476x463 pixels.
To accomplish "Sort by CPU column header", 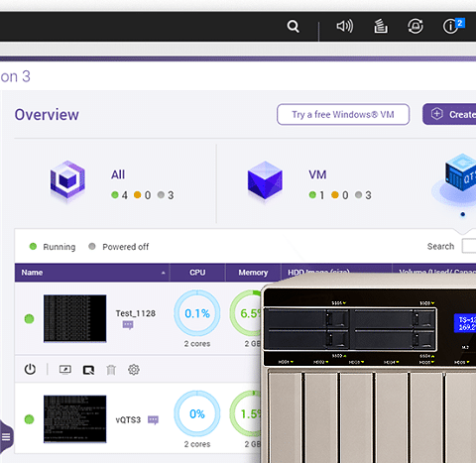I will (x=197, y=273).
